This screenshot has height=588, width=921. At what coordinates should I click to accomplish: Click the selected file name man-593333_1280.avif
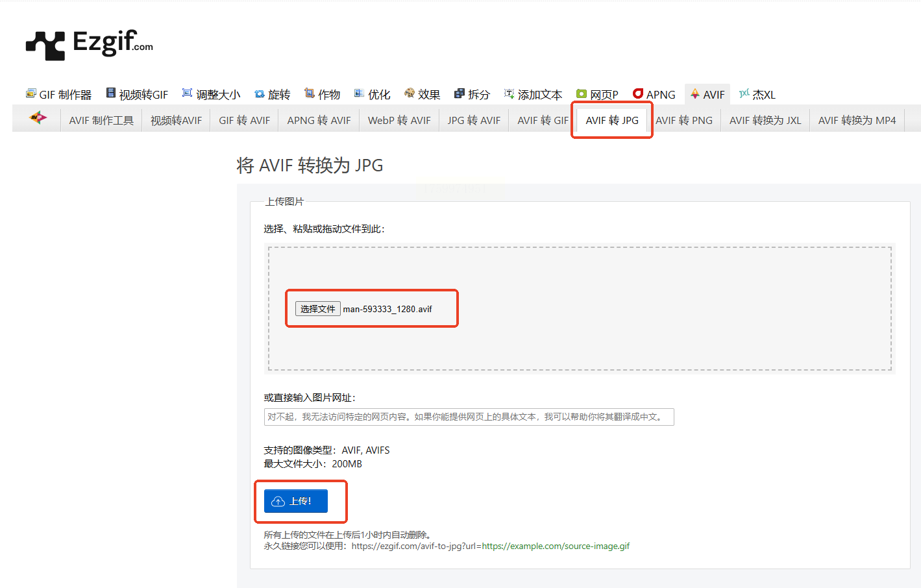click(x=387, y=309)
